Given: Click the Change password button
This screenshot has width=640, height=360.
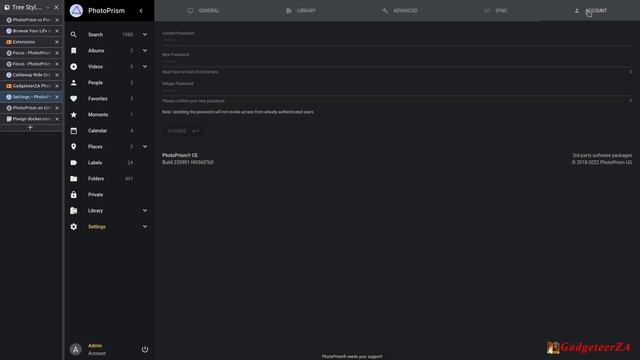Looking at the screenshot, I should (x=183, y=131).
